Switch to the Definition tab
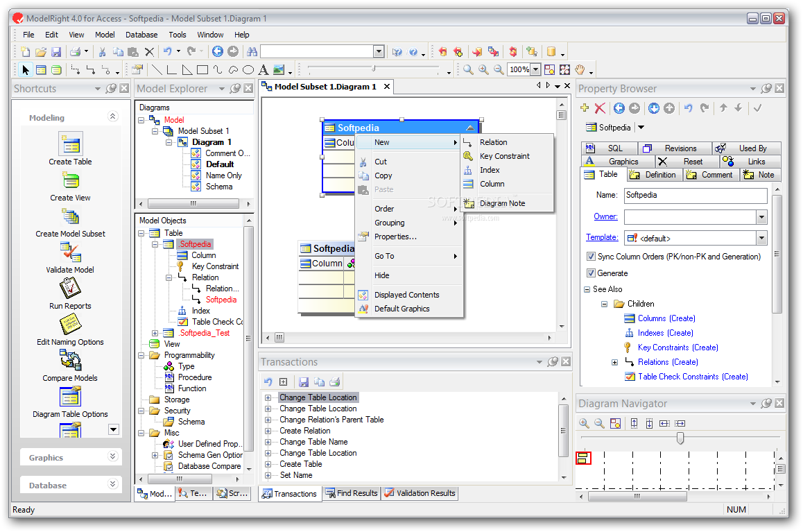The width and height of the screenshot is (803, 532). point(653,175)
